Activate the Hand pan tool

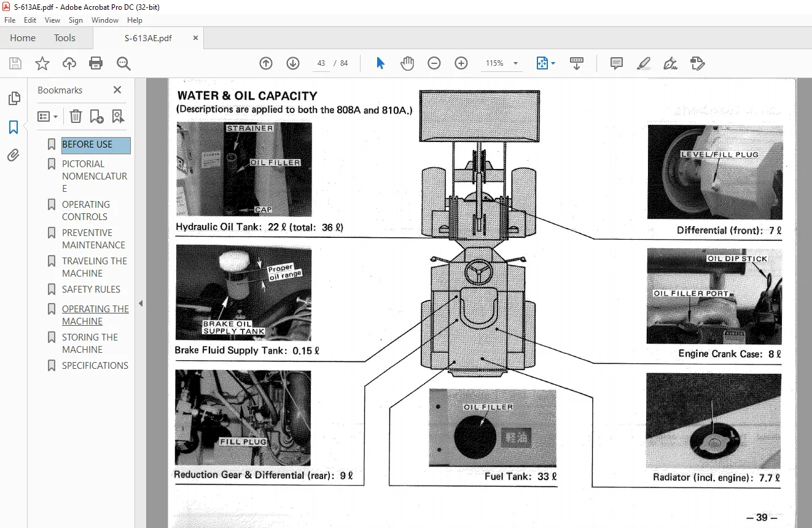click(x=407, y=63)
